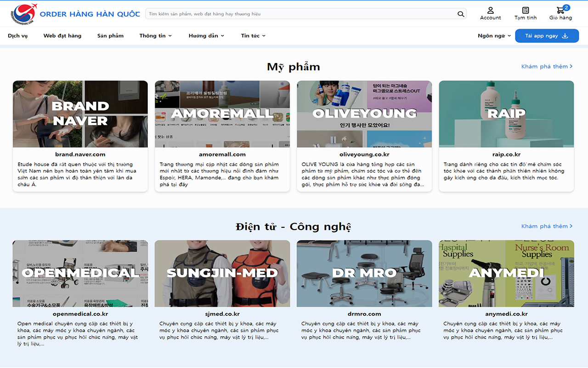588x368 pixels.
Task: Click the Mỹ phẩm section heading
Action: [294, 67]
